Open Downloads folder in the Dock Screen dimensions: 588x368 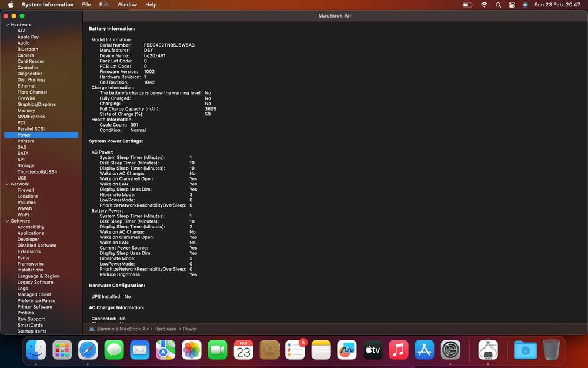[x=525, y=350]
